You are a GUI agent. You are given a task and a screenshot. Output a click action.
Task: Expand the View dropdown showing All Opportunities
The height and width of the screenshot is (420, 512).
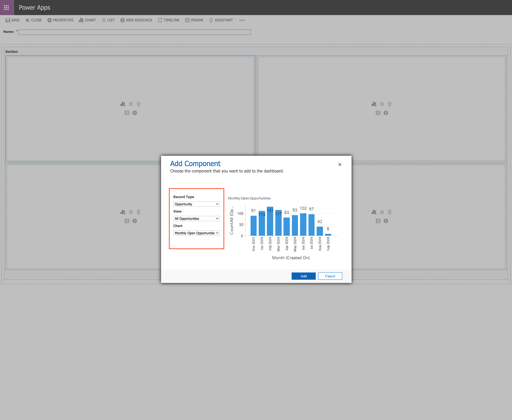(196, 218)
